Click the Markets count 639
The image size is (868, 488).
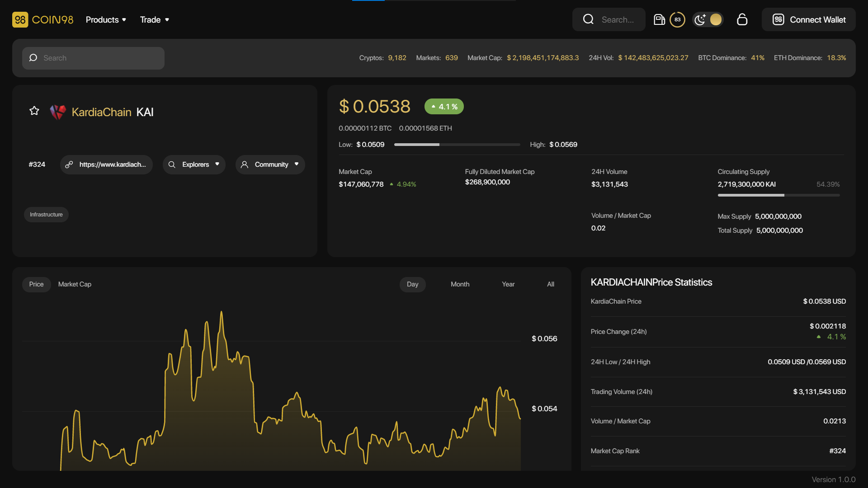(x=451, y=58)
